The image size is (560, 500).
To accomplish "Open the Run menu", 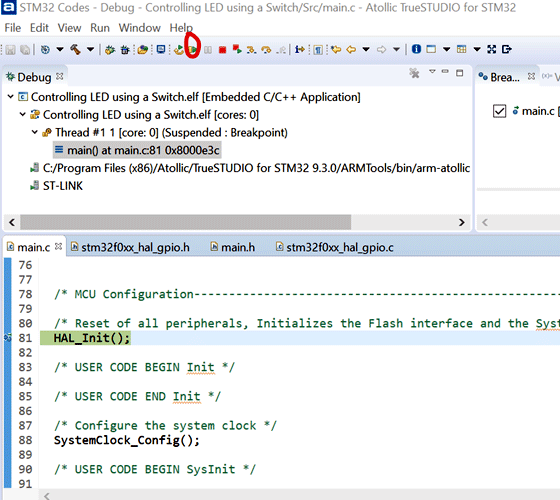I will tap(100, 28).
